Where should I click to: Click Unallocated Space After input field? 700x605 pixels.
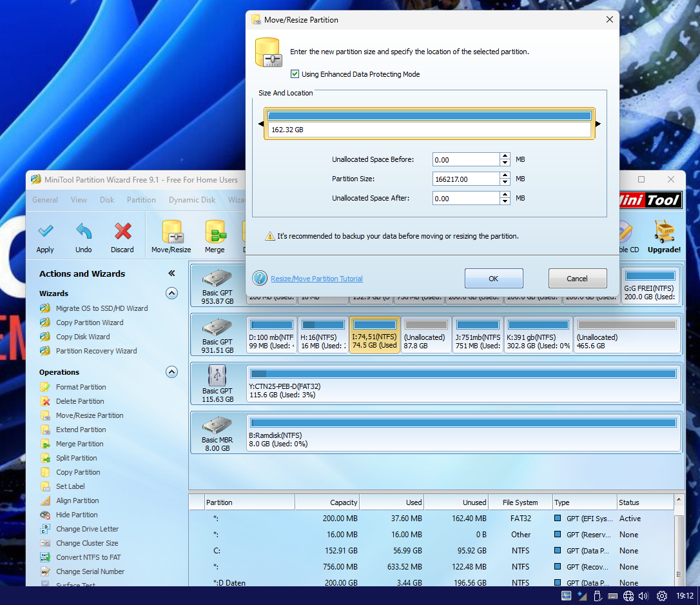465,198
